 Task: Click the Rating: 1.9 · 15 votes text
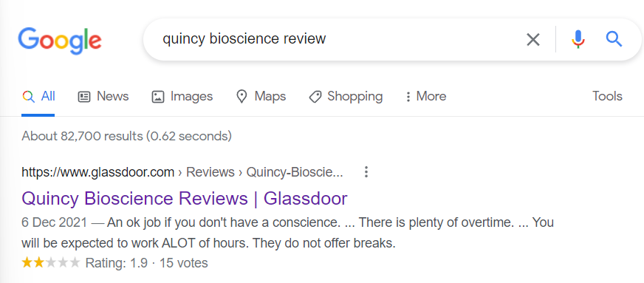point(147,263)
